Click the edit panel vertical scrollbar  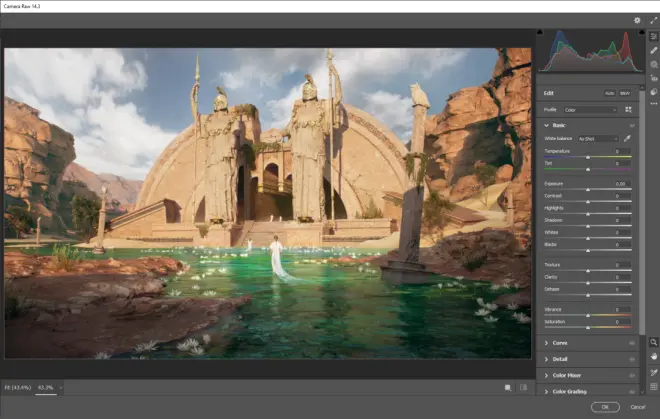[x=641, y=213]
